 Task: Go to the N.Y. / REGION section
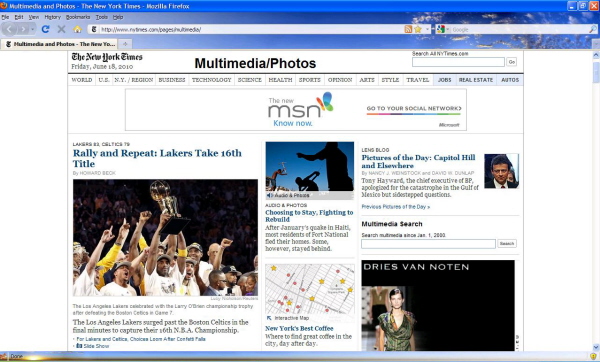(x=134, y=80)
